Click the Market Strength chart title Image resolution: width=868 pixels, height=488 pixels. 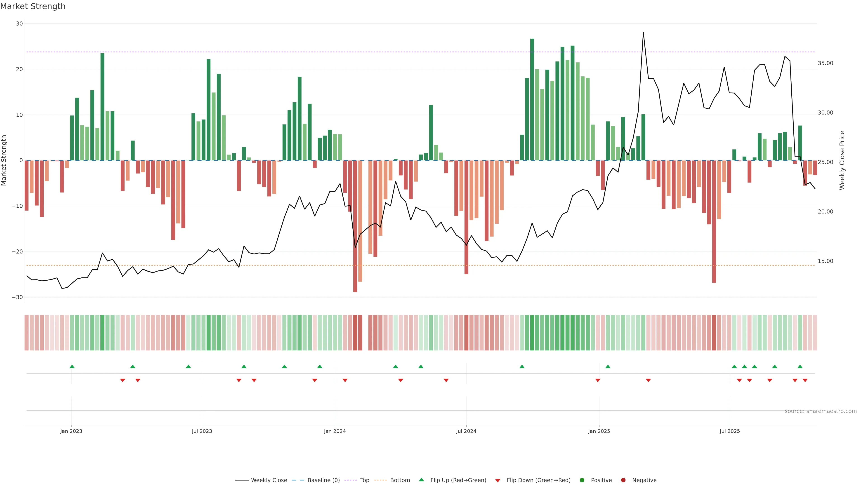coord(33,6)
